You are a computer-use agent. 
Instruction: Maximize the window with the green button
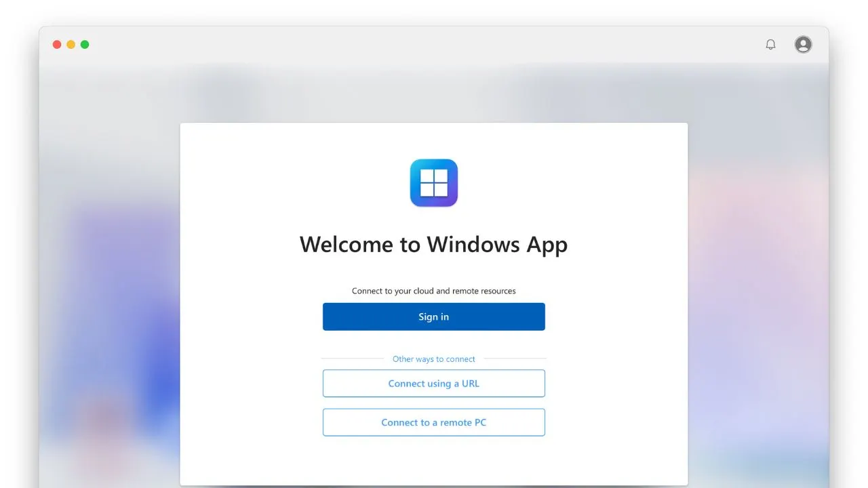click(85, 45)
